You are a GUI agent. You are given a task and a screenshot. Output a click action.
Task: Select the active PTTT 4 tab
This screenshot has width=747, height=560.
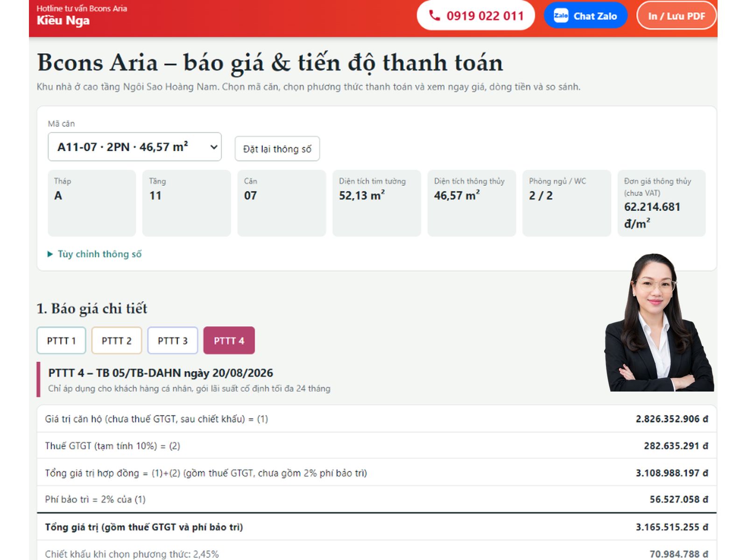229,341
